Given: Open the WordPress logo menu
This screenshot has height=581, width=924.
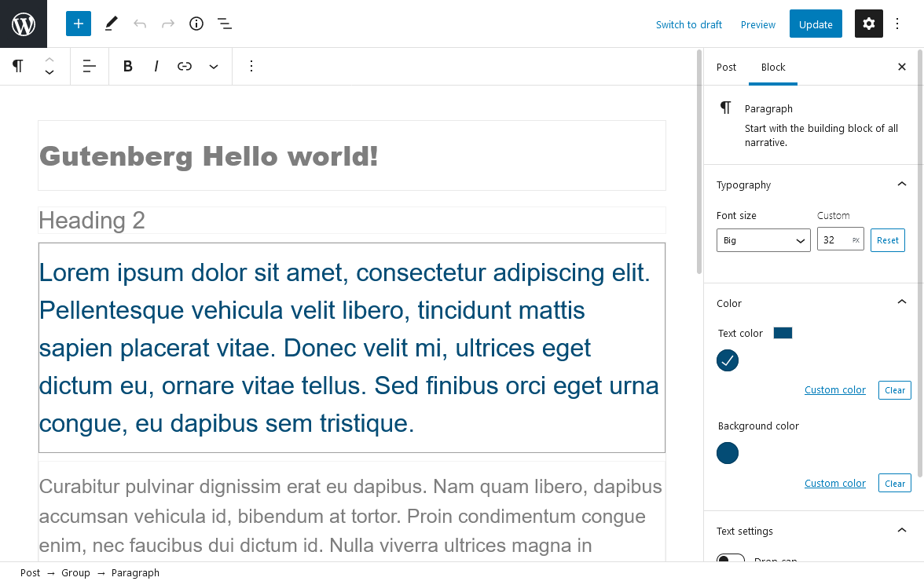Looking at the screenshot, I should coord(24,24).
